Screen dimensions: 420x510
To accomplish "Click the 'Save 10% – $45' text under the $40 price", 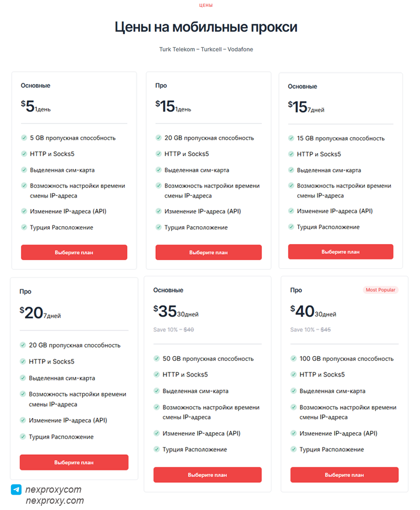I will (310, 330).
